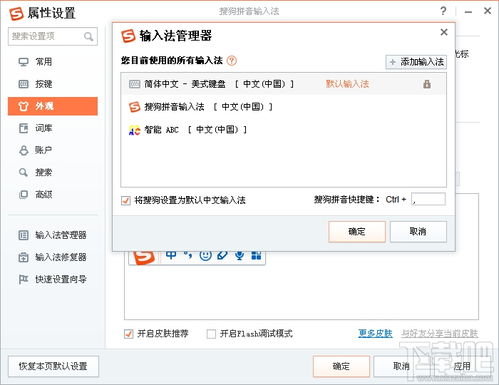Select the 智能 ABC input method row

(283, 129)
